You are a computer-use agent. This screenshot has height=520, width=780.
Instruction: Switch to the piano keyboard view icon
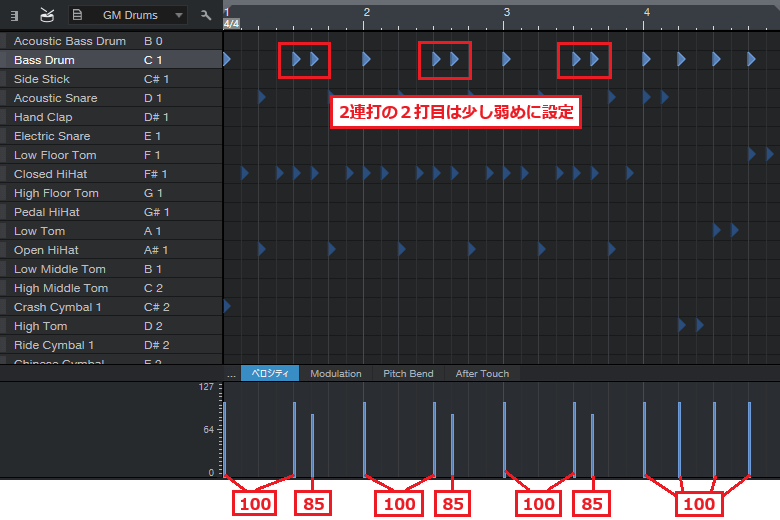pos(14,16)
